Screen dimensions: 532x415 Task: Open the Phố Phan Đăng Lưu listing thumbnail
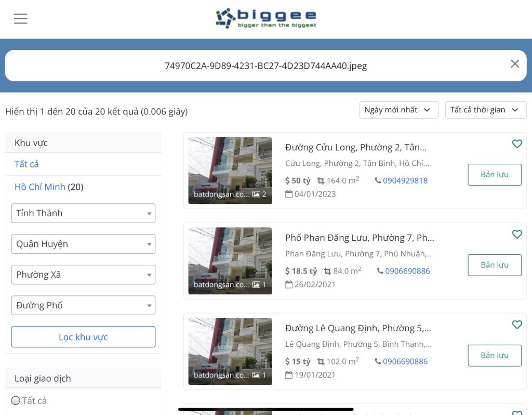pos(230,261)
